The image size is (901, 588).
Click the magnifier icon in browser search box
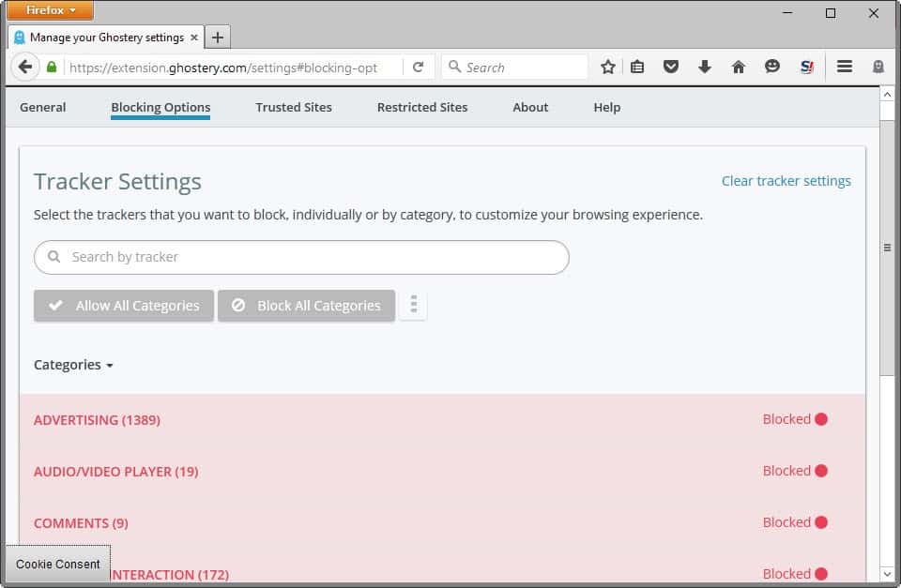[454, 67]
